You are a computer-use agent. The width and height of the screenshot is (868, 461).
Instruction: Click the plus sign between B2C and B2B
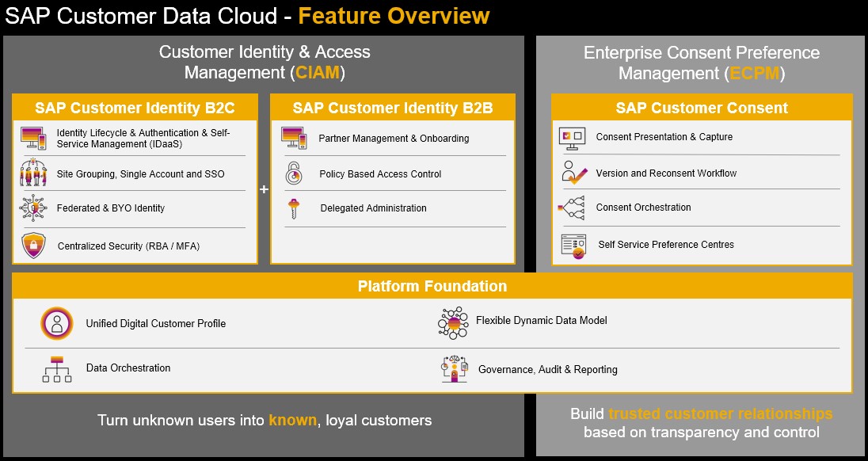(265, 189)
